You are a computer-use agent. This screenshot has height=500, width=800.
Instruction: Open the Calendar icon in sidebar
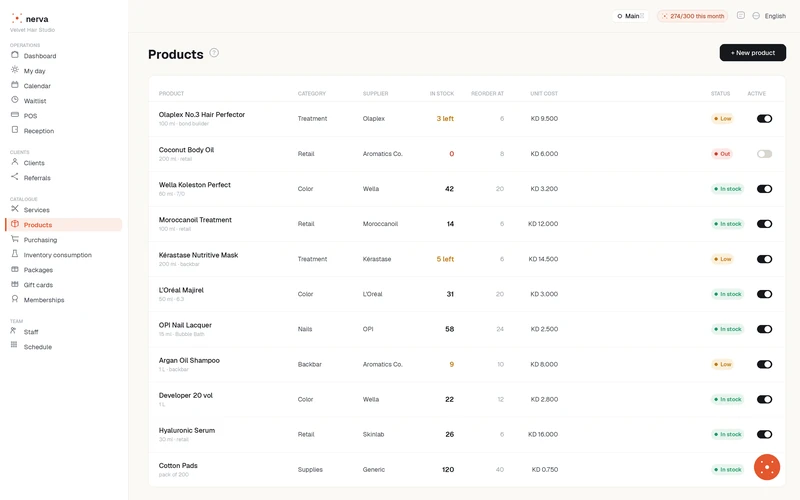15,85
